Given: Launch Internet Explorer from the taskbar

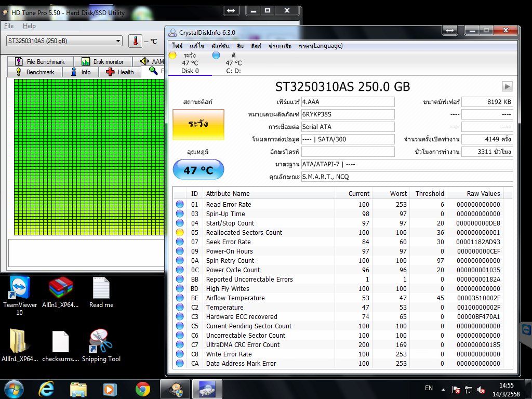Looking at the screenshot, I should [x=46, y=389].
